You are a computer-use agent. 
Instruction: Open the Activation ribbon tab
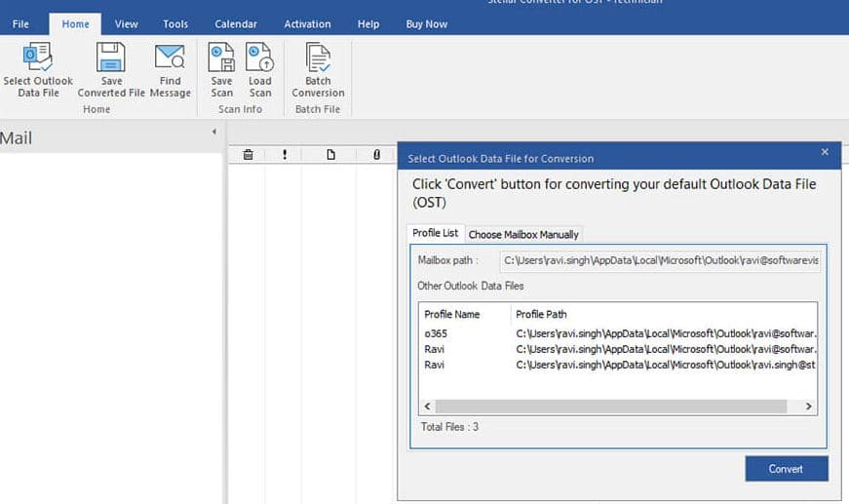(307, 24)
